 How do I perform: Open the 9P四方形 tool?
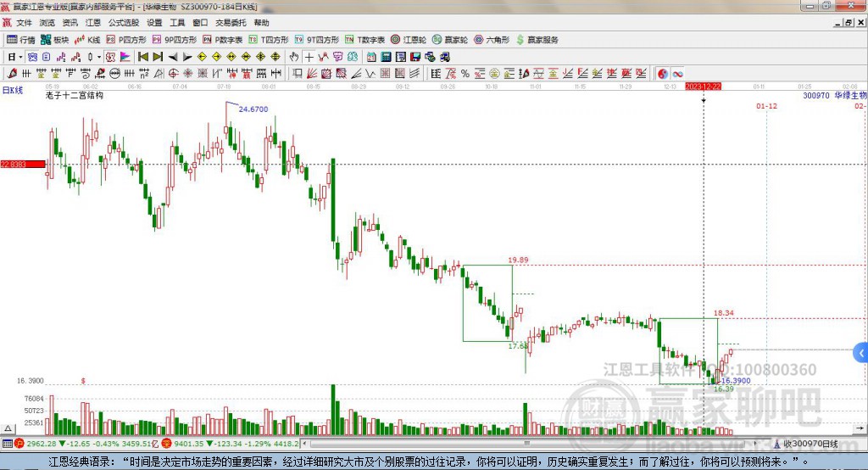tap(175, 39)
